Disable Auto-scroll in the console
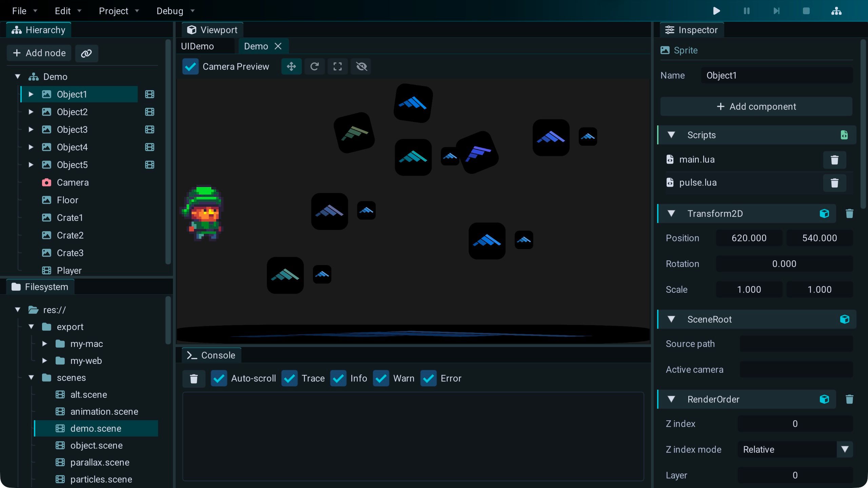Screen dimensions: 868x488 pos(219,379)
